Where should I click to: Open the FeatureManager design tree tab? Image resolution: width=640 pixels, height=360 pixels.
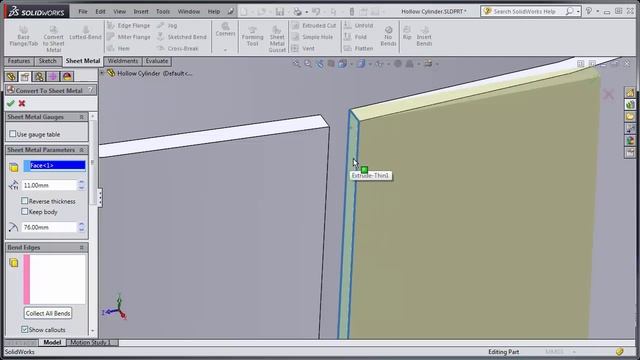click(x=11, y=76)
